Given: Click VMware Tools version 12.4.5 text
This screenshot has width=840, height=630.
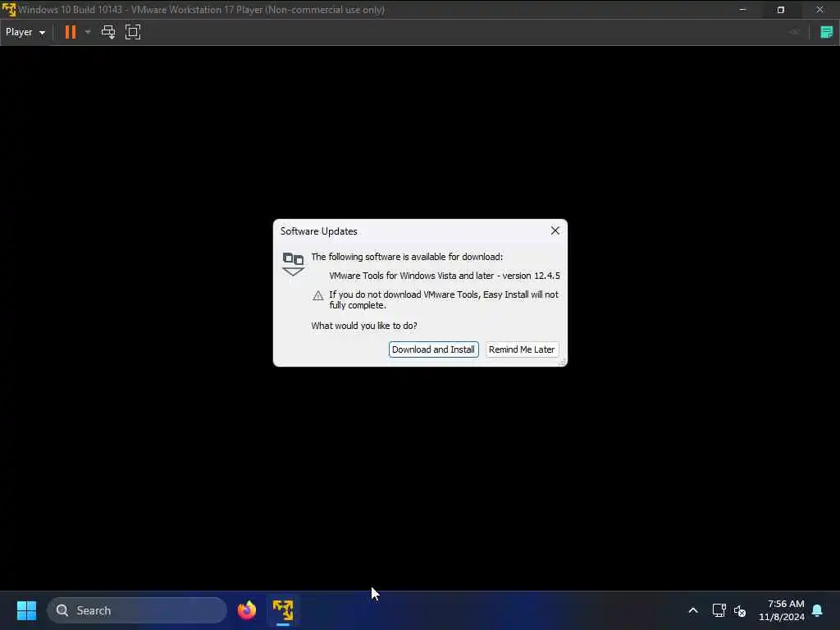Looking at the screenshot, I should pyautogui.click(x=445, y=276).
